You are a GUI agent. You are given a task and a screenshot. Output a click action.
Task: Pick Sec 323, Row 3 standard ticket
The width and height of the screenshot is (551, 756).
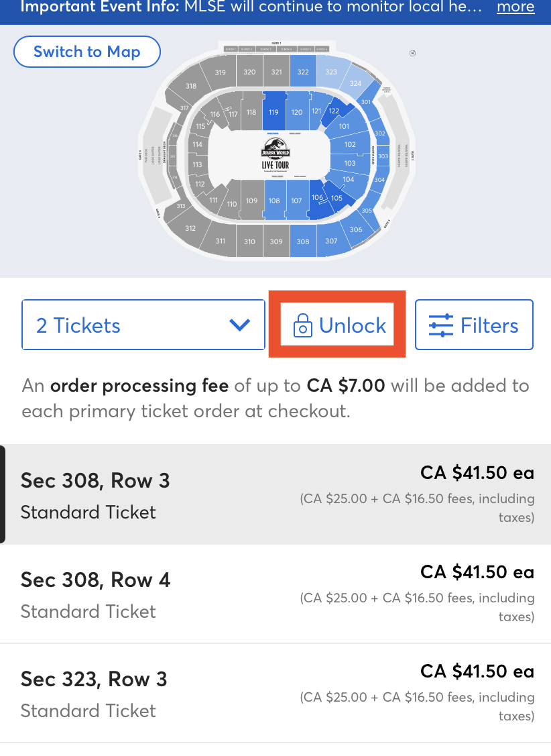coord(275,694)
